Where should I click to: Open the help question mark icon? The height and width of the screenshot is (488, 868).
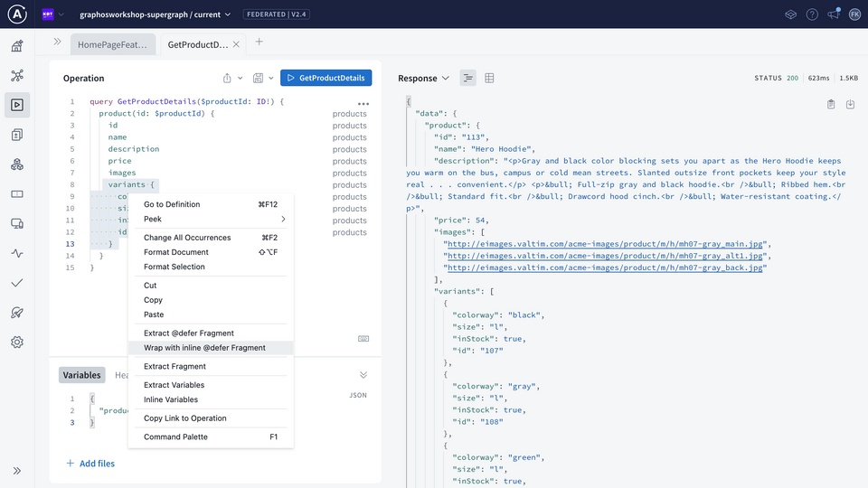(x=812, y=14)
